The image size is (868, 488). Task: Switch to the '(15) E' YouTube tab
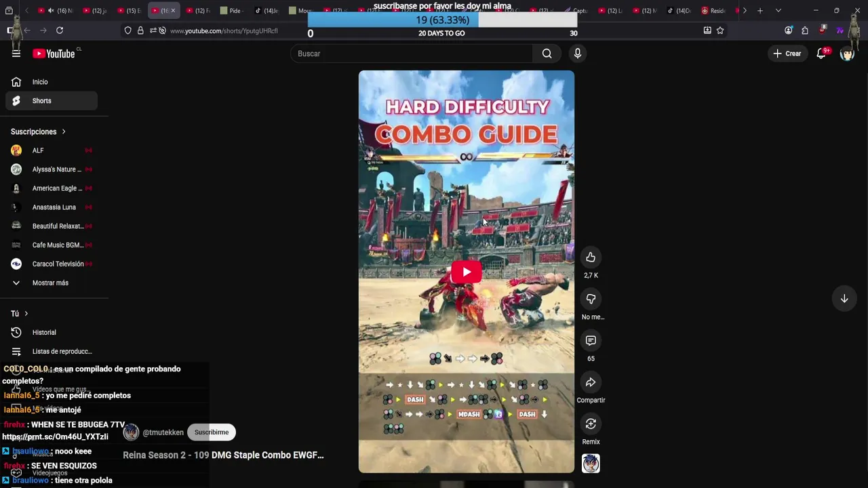[x=129, y=11]
